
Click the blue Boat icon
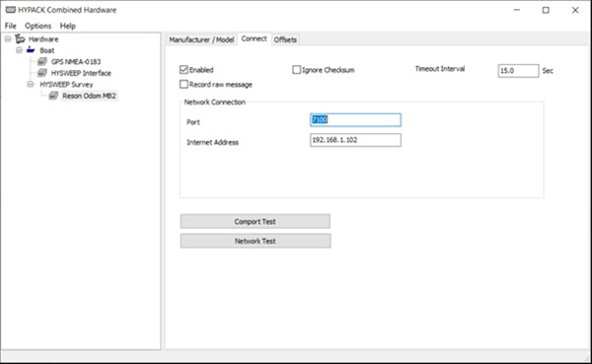tap(31, 50)
